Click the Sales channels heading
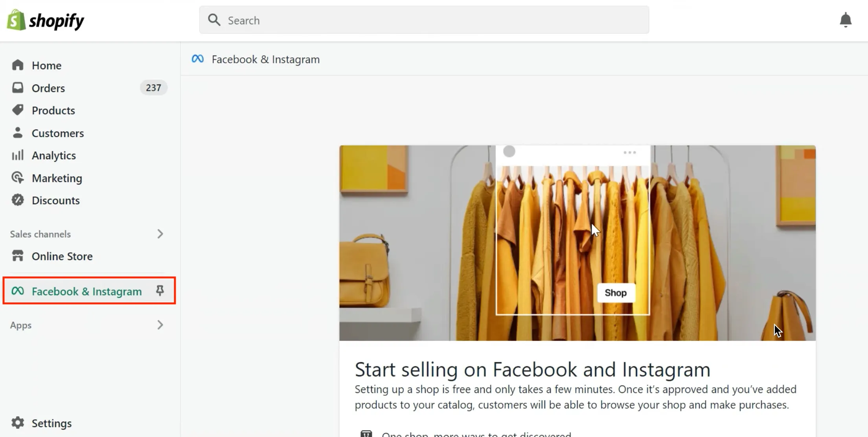 (x=40, y=234)
